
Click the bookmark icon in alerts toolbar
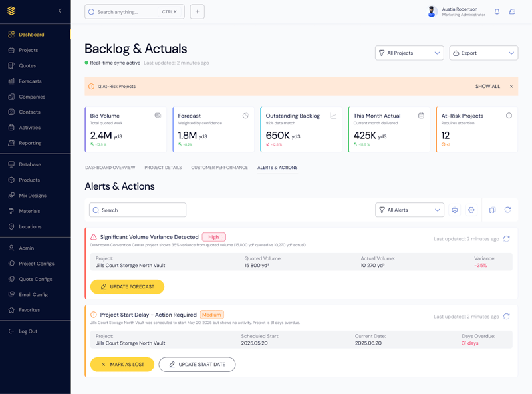(x=492, y=210)
